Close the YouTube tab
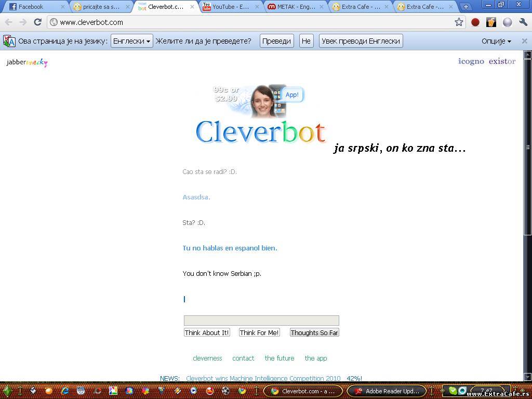This screenshot has width=532, height=399. (257, 7)
